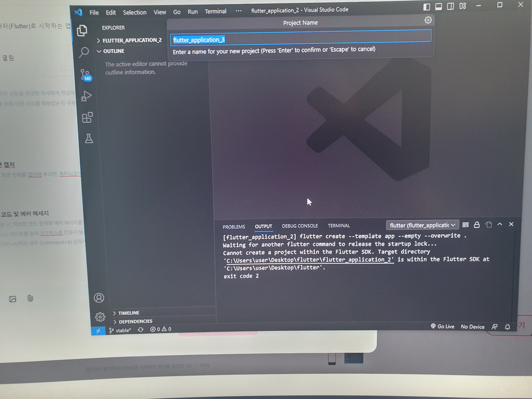Open the Manage gear in the activity bar
Viewport: 532px width, 399px height.
[x=100, y=317]
